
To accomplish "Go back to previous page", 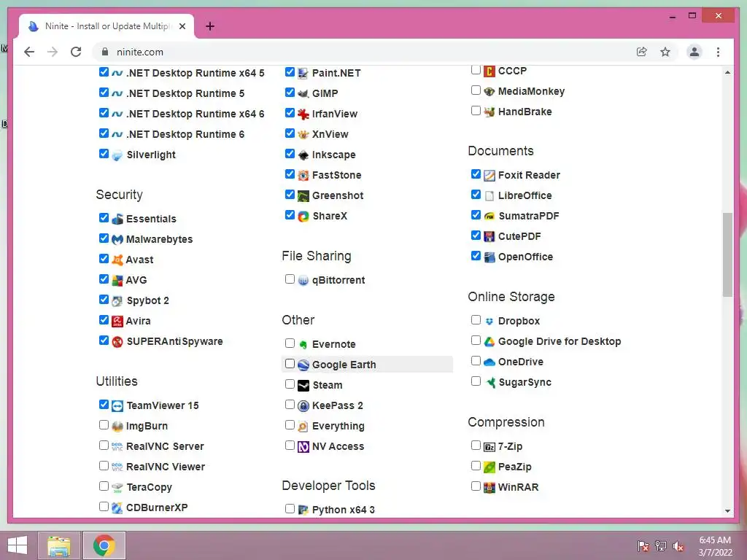I will point(29,52).
